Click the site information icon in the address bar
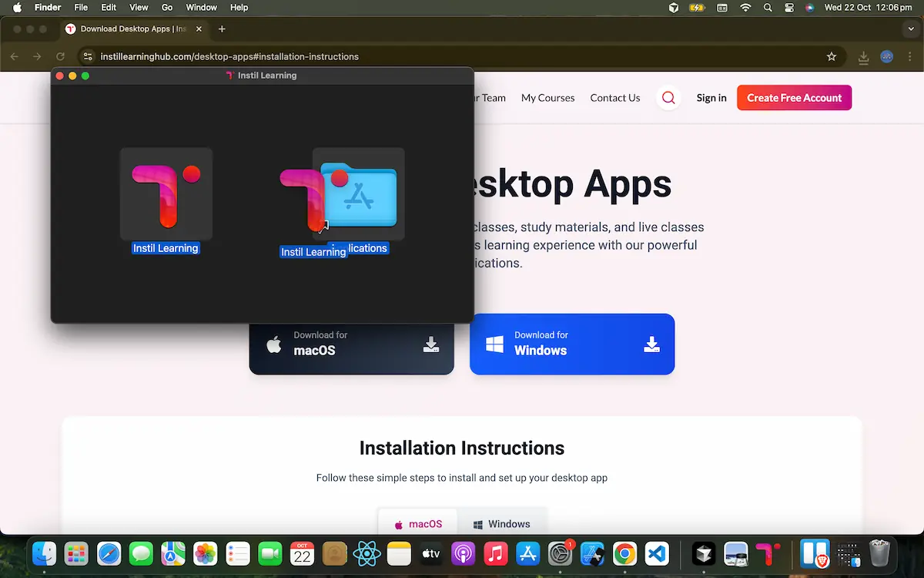Viewport: 924px width, 578px height. click(87, 56)
